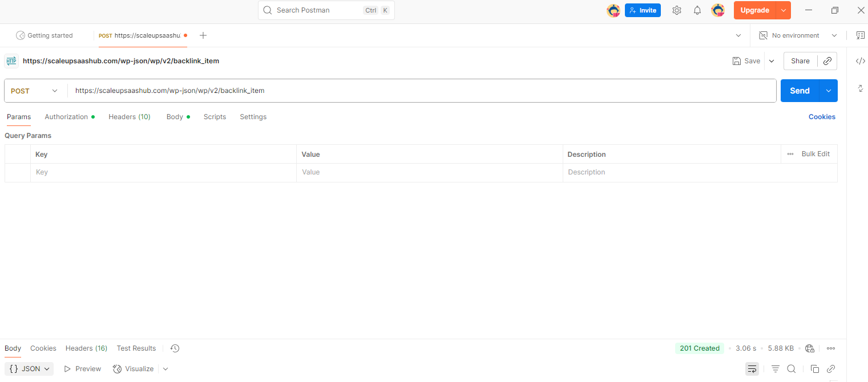Open the code snippet panel
The image size is (868, 382).
coord(860,61)
